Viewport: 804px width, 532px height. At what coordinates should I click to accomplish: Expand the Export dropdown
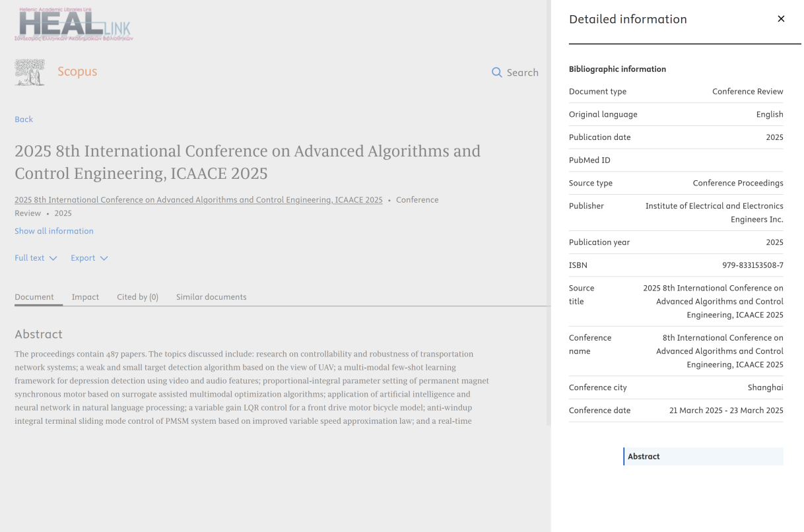coord(89,258)
